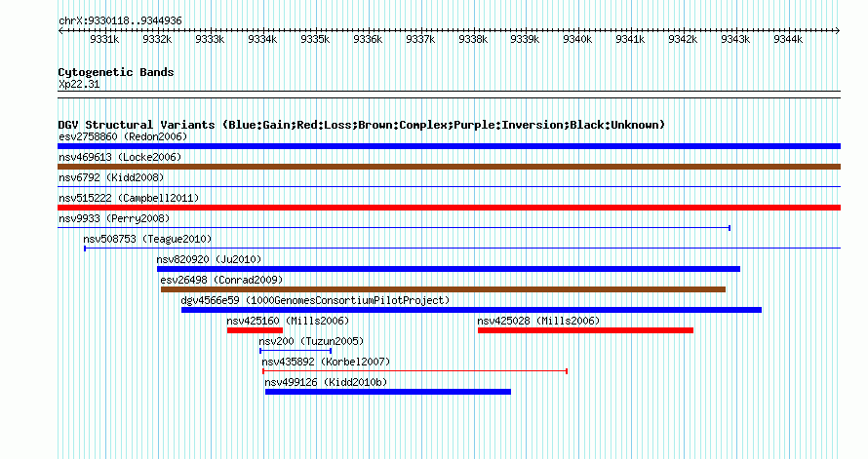Viewport: 868px width, 459px height.
Task: Select the blue esv2758860 gain bar
Action: (449, 146)
